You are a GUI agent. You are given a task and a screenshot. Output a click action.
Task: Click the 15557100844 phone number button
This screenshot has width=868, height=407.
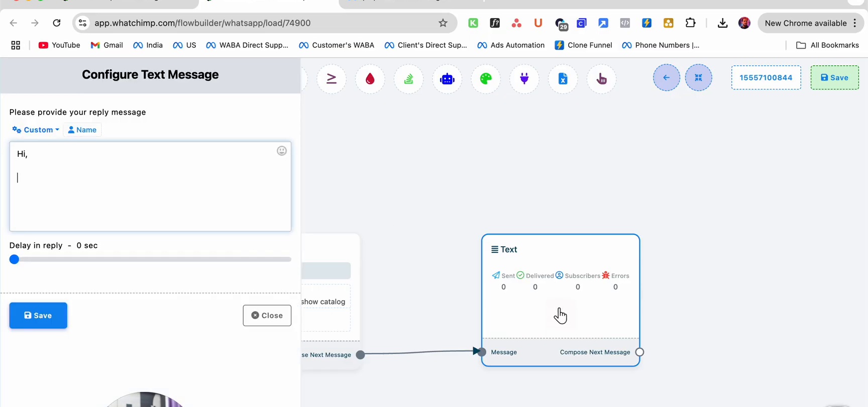click(766, 77)
